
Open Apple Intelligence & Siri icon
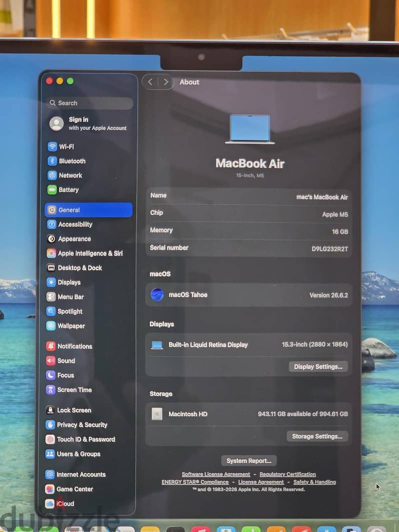(x=51, y=254)
